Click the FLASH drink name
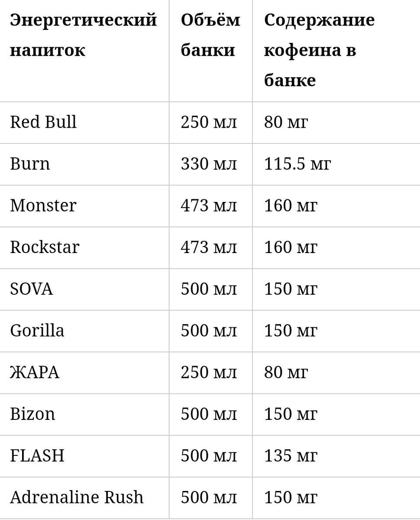Screen dimensions: 420x520 click(37, 456)
